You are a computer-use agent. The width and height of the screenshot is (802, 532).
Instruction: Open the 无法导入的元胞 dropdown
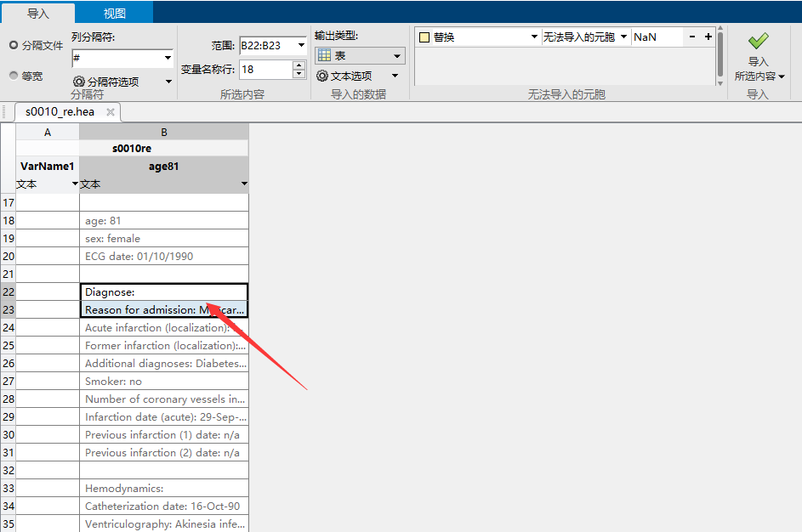[x=623, y=37]
